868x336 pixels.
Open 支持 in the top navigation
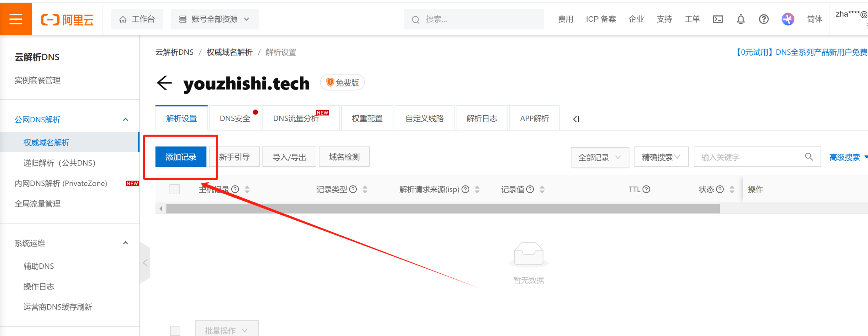664,19
